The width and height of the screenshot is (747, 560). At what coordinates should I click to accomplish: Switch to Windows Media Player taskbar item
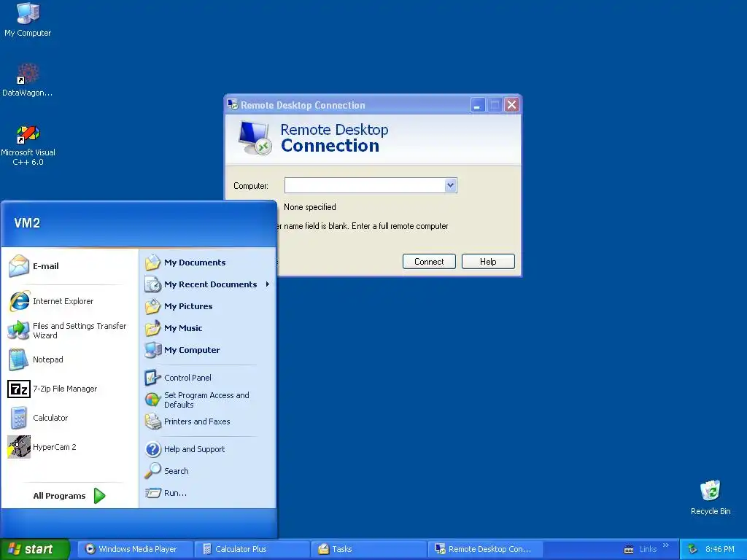[134, 549]
